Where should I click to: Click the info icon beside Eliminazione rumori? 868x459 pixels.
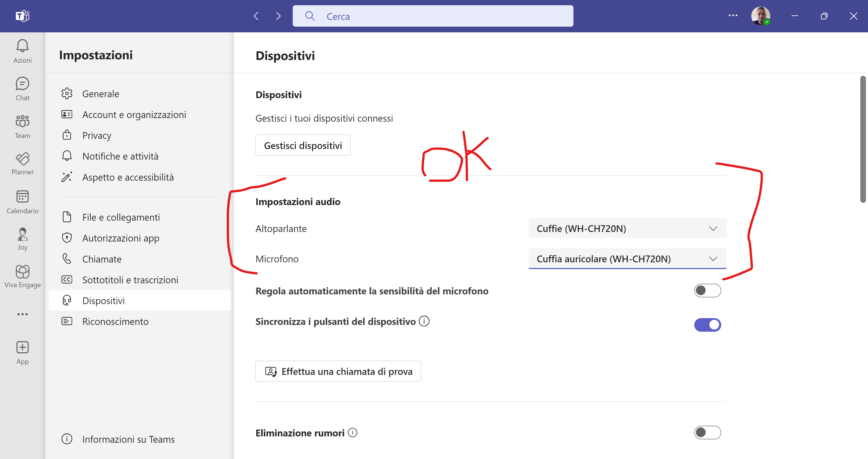pyautogui.click(x=352, y=432)
